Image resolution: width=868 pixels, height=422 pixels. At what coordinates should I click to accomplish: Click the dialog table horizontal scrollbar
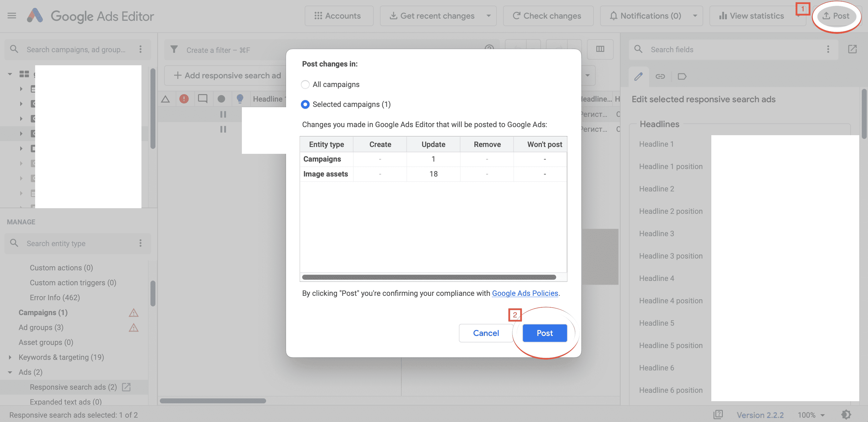point(429,277)
